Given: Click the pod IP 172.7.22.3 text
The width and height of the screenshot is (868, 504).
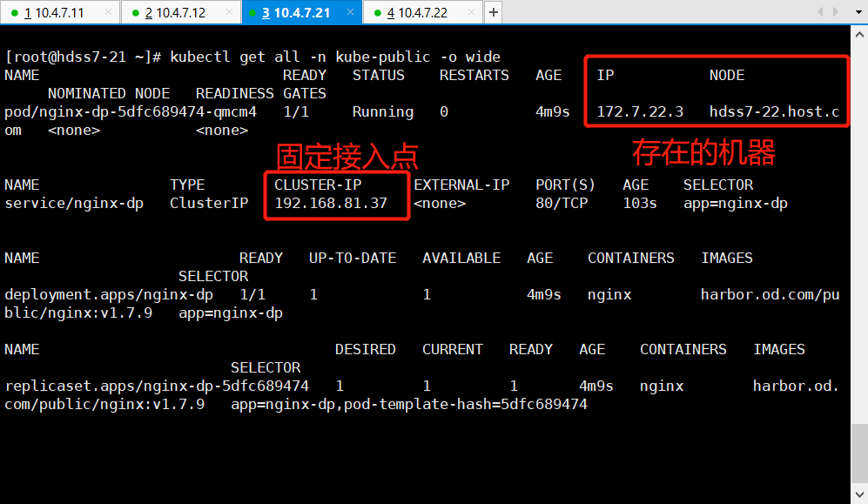Looking at the screenshot, I should [640, 111].
